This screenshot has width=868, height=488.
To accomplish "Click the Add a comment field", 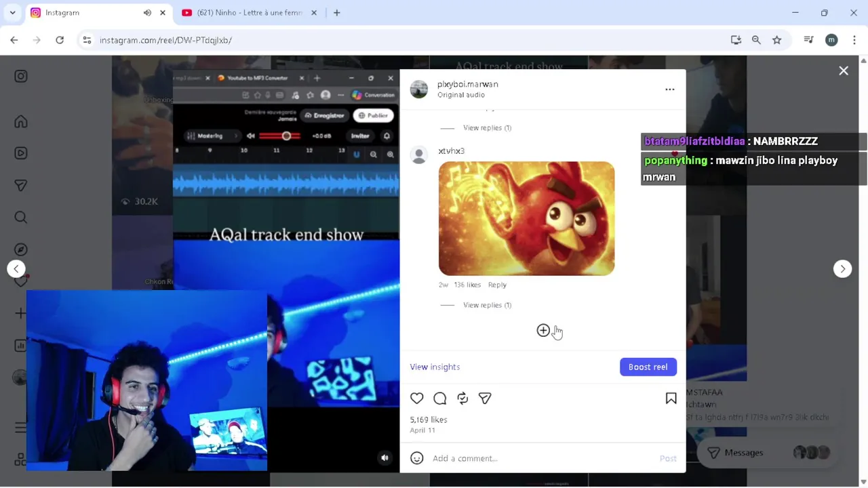I will tap(541, 458).
